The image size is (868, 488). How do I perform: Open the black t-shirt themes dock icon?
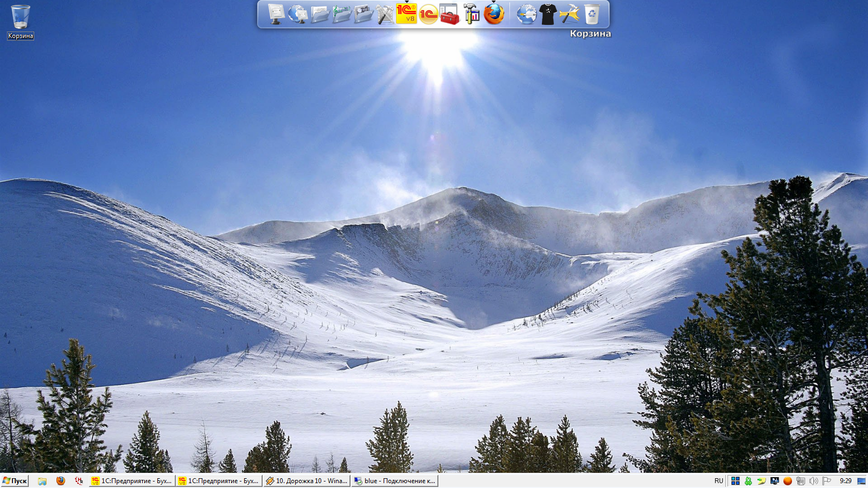click(x=548, y=14)
